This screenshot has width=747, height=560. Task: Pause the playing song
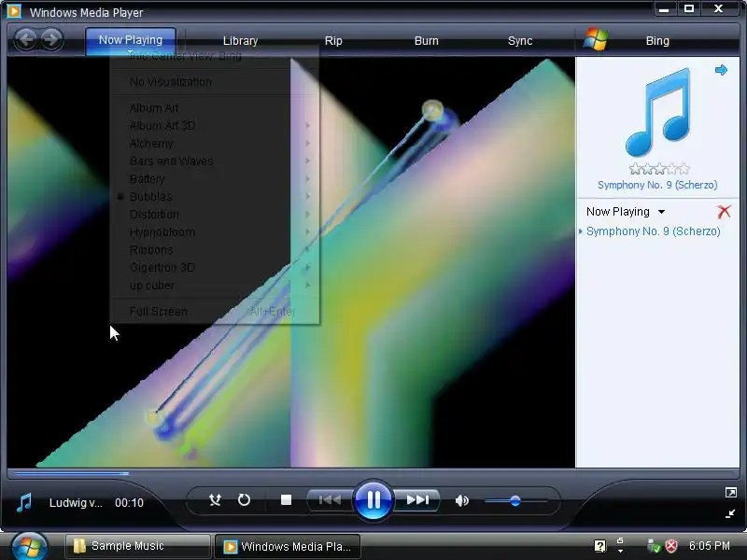pos(373,500)
